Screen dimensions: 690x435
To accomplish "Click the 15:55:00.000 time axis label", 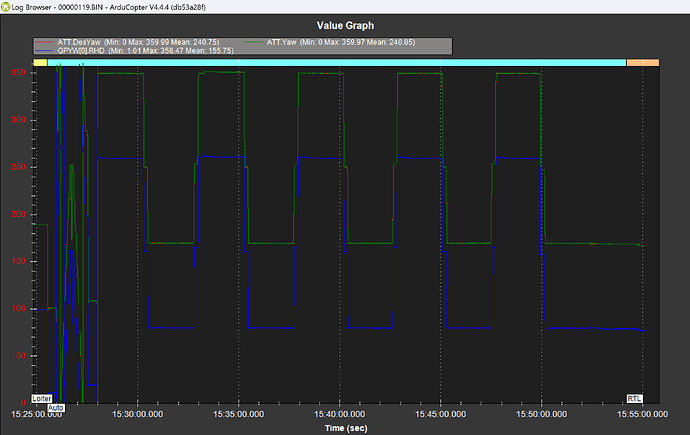I will pos(642,414).
